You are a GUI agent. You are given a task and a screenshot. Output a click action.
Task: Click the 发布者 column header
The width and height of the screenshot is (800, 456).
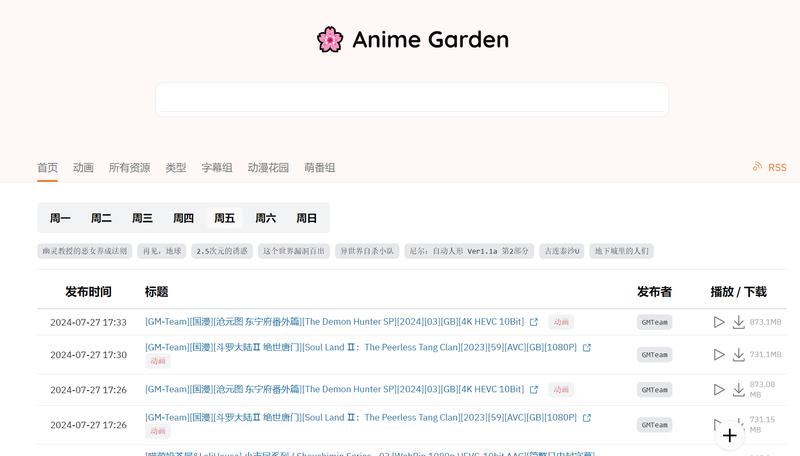coord(655,292)
